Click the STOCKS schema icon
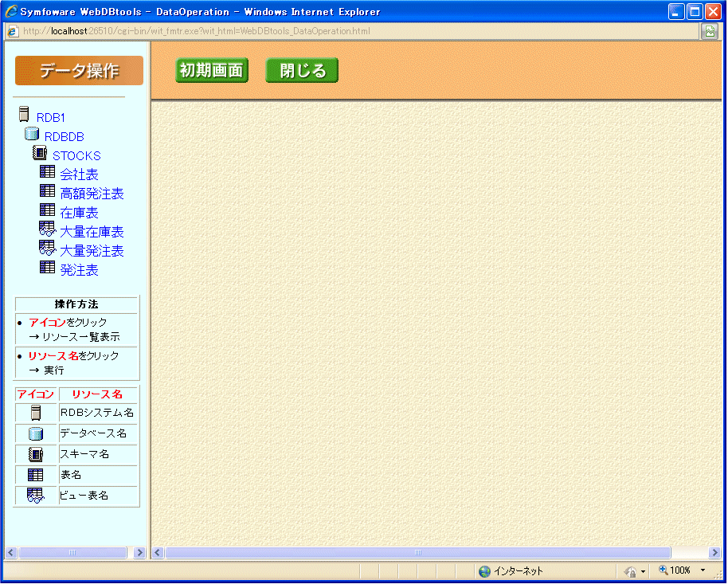The height and width of the screenshot is (584, 728). [x=40, y=153]
